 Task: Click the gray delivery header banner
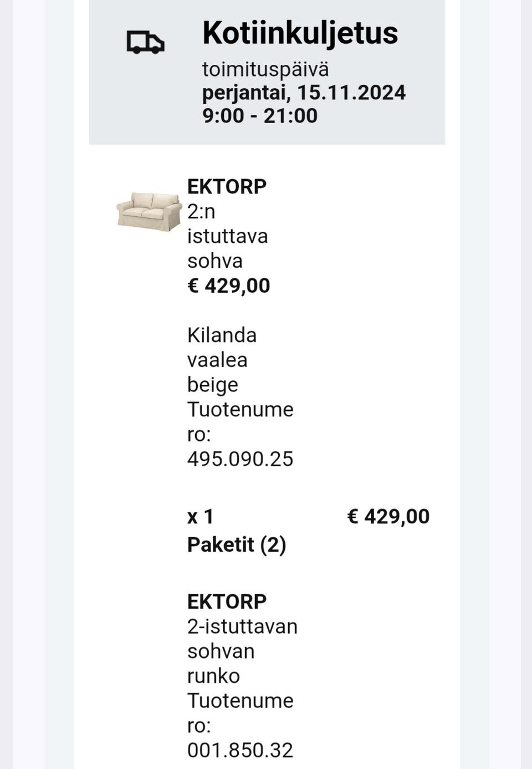pos(267,72)
